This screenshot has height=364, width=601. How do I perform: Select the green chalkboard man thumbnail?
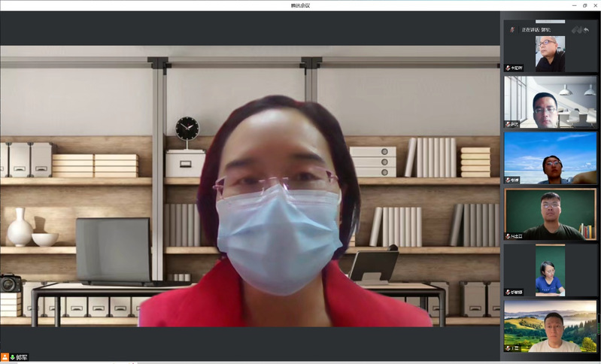tap(551, 214)
